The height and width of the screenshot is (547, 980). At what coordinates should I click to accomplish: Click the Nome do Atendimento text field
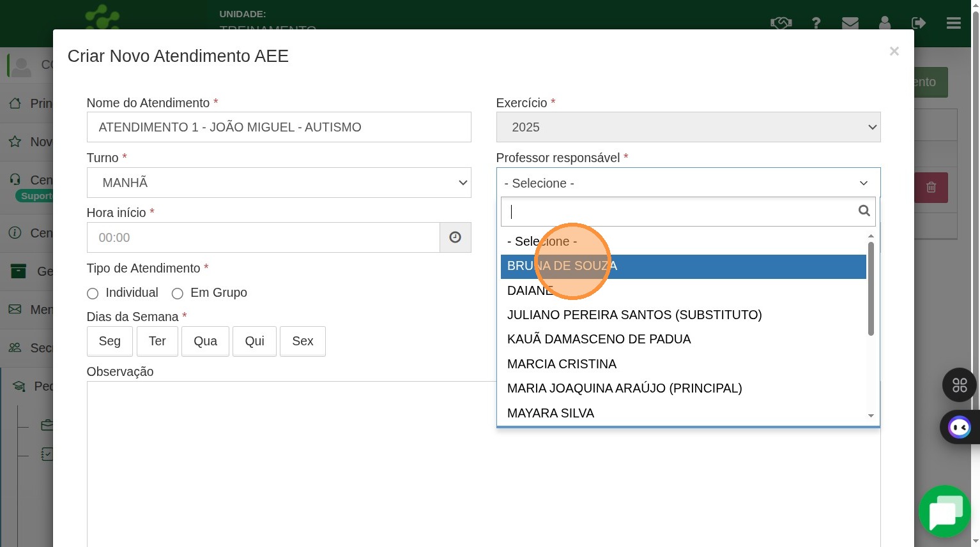point(279,128)
